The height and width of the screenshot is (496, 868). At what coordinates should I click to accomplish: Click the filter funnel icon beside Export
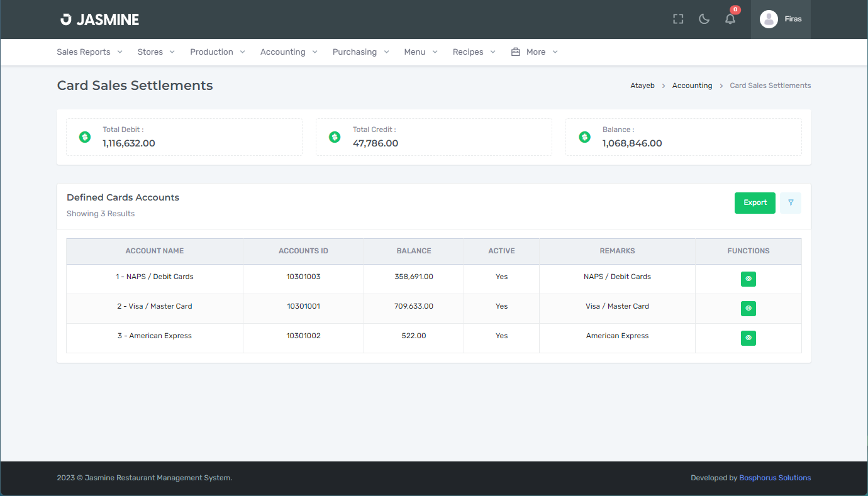[791, 202]
